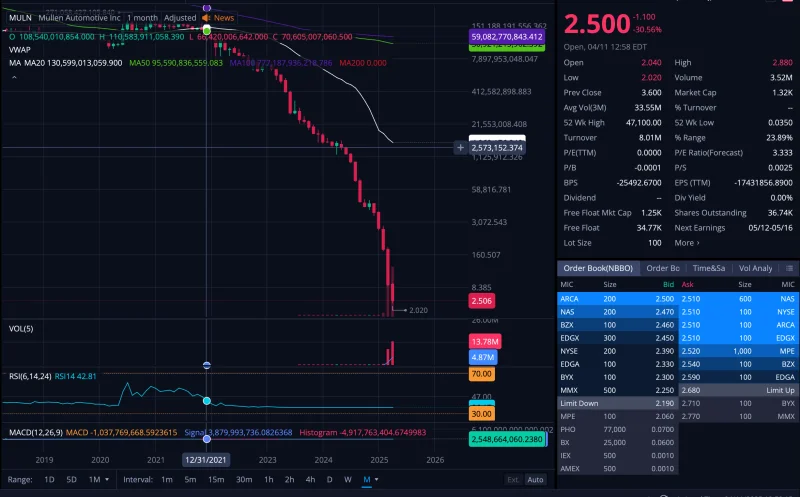Click the crosshair plus icon on price axis
Screen dimensions: 800x497
coord(460,148)
